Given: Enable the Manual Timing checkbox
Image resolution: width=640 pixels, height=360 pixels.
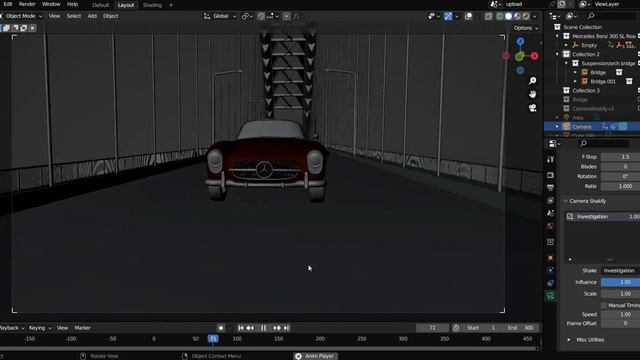Looking at the screenshot, I should coord(604,305).
